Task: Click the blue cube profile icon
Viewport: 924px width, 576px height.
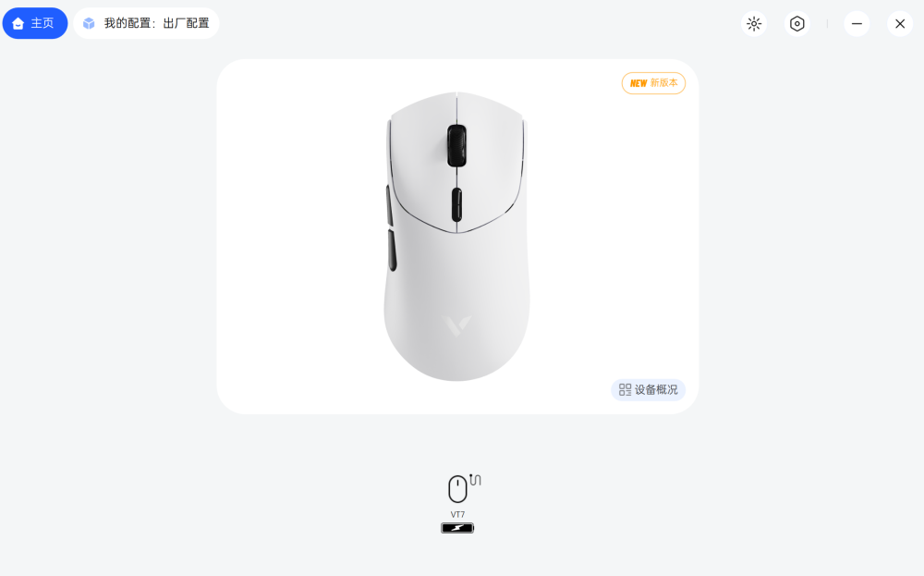Action: (x=89, y=24)
